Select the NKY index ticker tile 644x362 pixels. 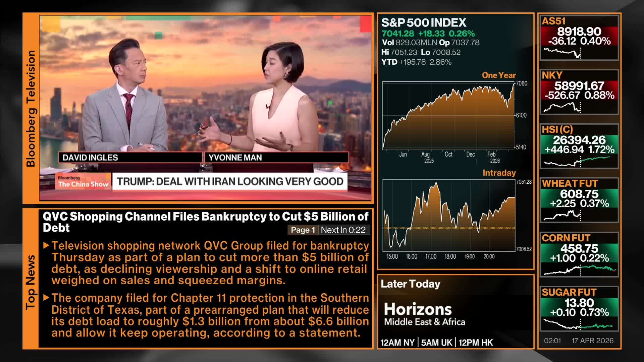[x=579, y=92]
